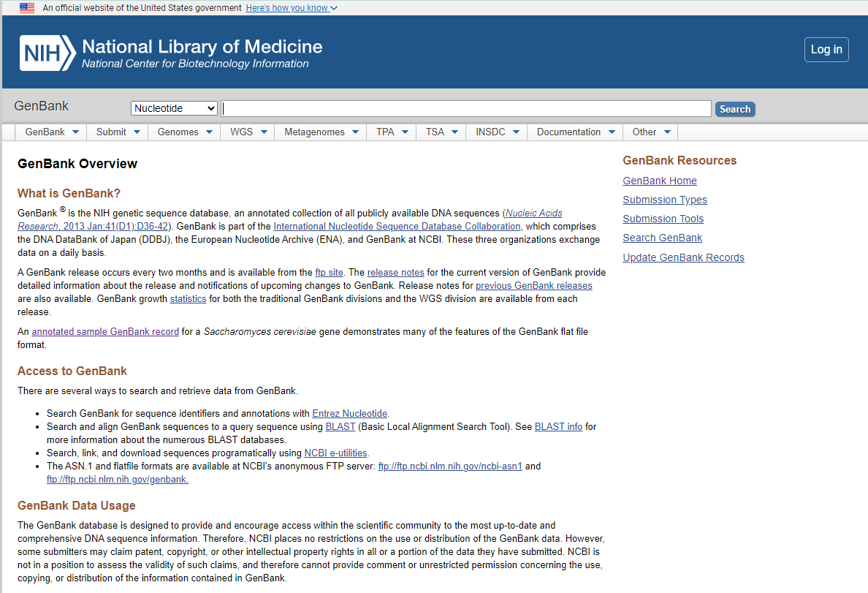Open the INSDC menu
868x593 pixels.
click(x=497, y=132)
